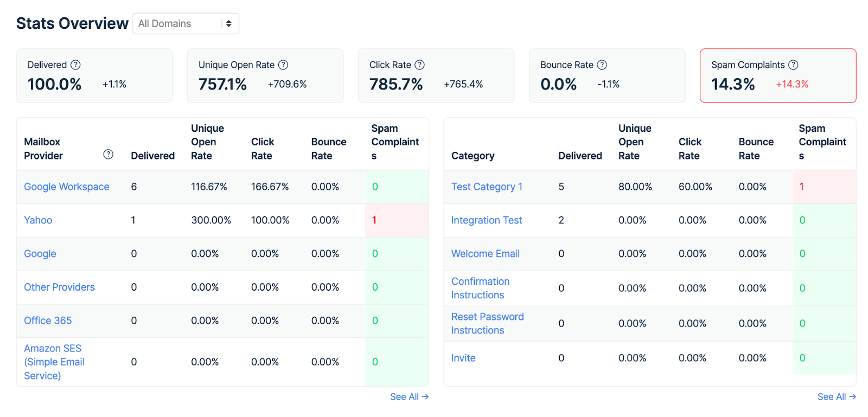The width and height of the screenshot is (868, 417).
Task: Open Confirmation Instructions category
Action: [480, 288]
